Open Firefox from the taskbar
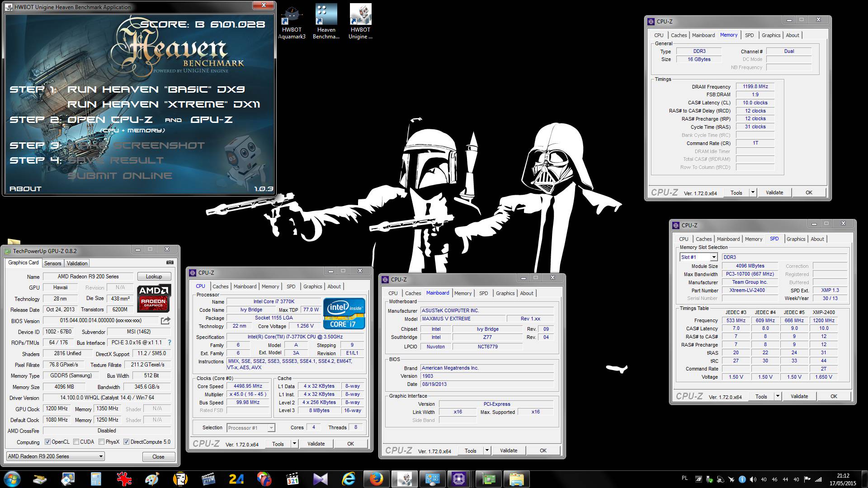The image size is (868, 488). click(376, 479)
